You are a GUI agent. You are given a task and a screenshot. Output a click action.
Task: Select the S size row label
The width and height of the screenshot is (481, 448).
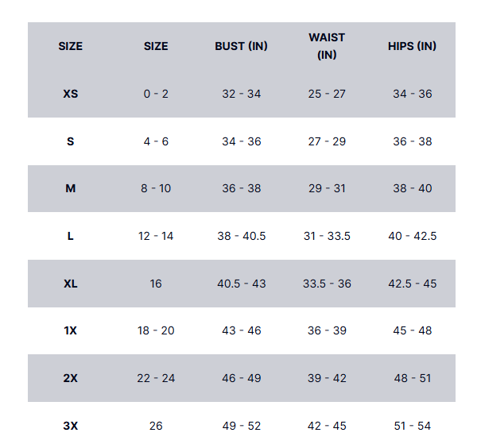[71, 141]
